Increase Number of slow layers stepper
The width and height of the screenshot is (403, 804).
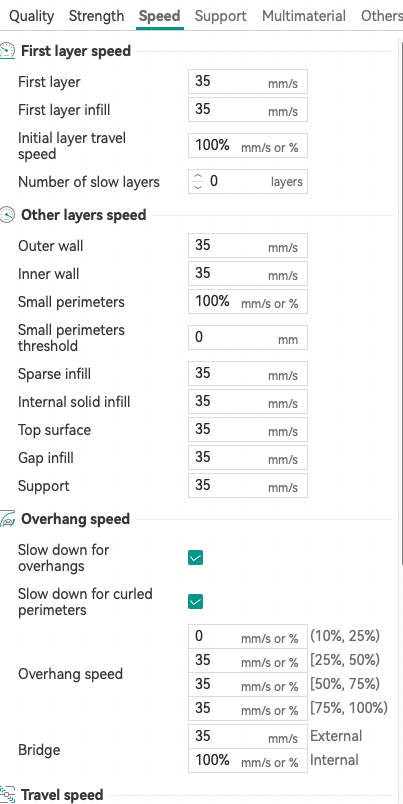pos(198,176)
